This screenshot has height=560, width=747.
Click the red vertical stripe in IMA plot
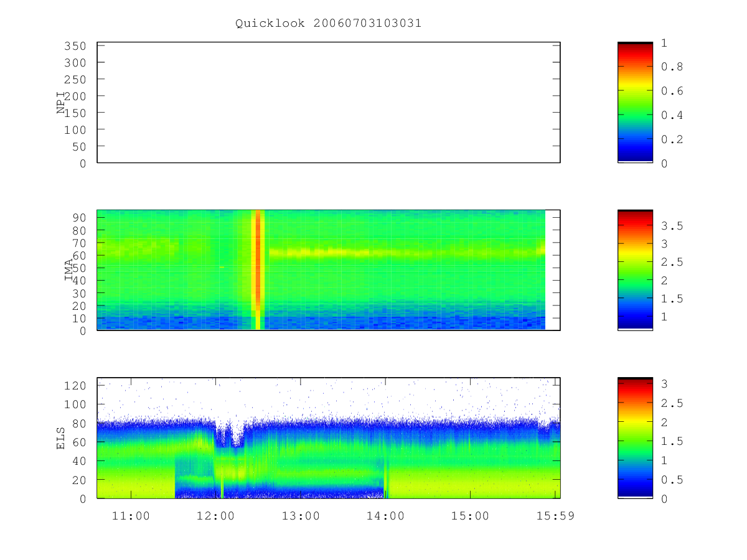pos(258,269)
